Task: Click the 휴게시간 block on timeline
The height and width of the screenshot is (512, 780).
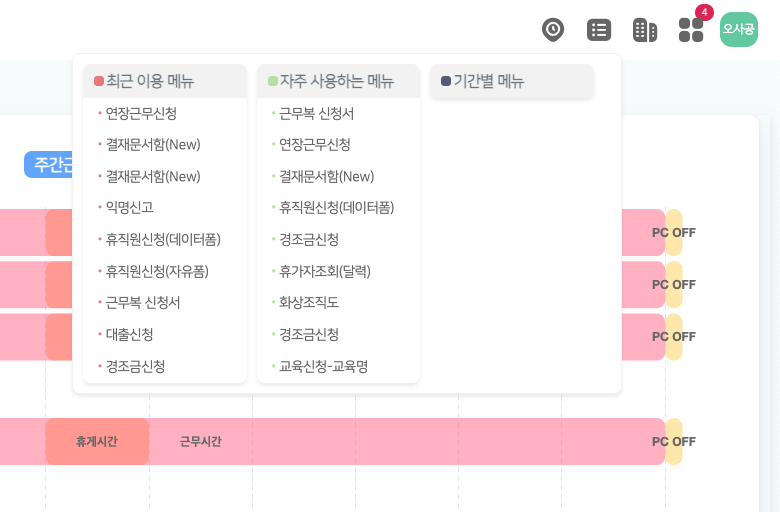Action: click(97, 441)
